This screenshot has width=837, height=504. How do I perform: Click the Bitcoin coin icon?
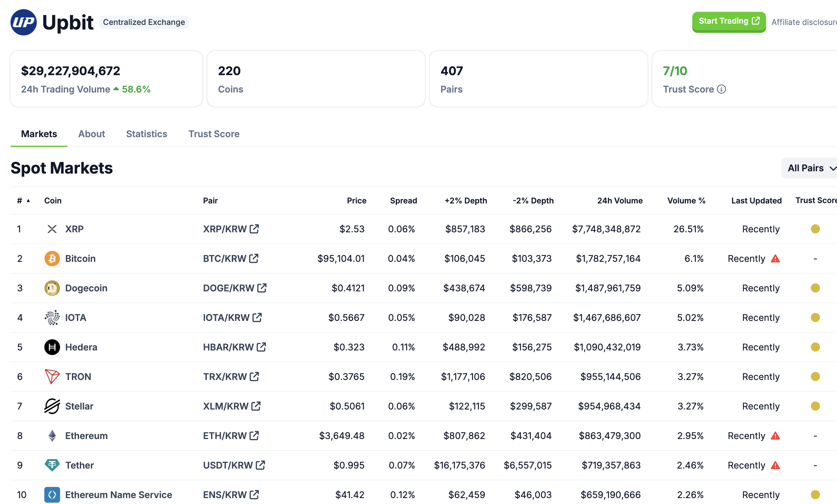(52, 259)
